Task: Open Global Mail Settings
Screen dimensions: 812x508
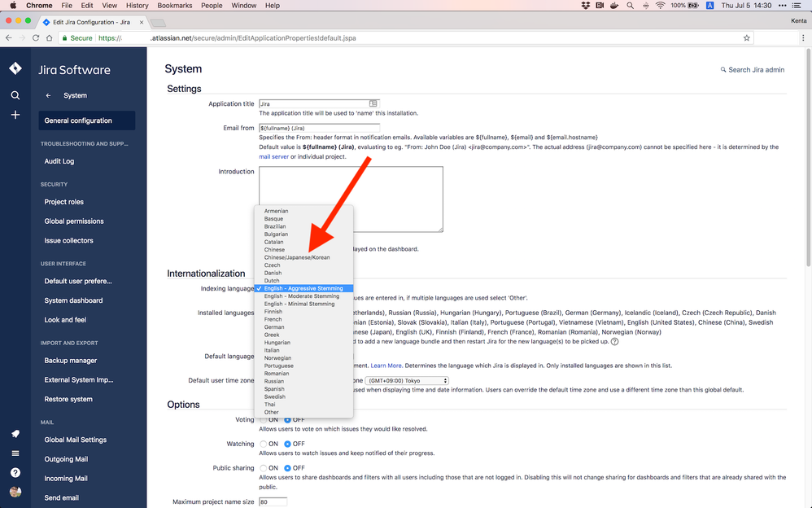Action: pos(76,440)
